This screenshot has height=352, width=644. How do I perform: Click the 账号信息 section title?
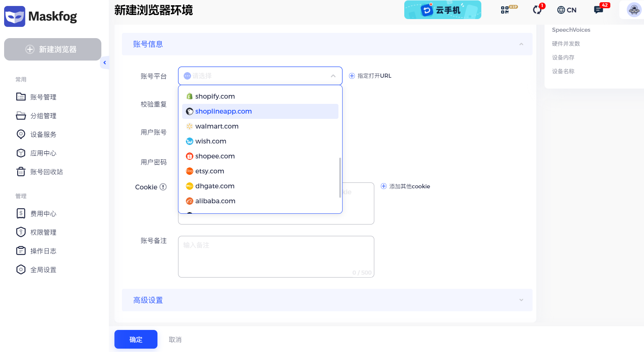(x=148, y=44)
